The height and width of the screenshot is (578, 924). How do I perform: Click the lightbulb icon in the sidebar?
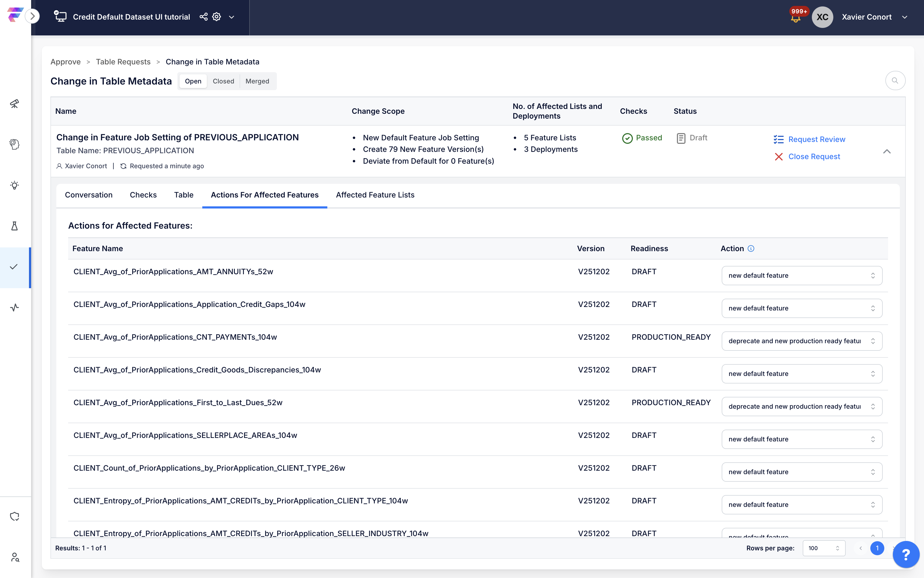pyautogui.click(x=14, y=185)
